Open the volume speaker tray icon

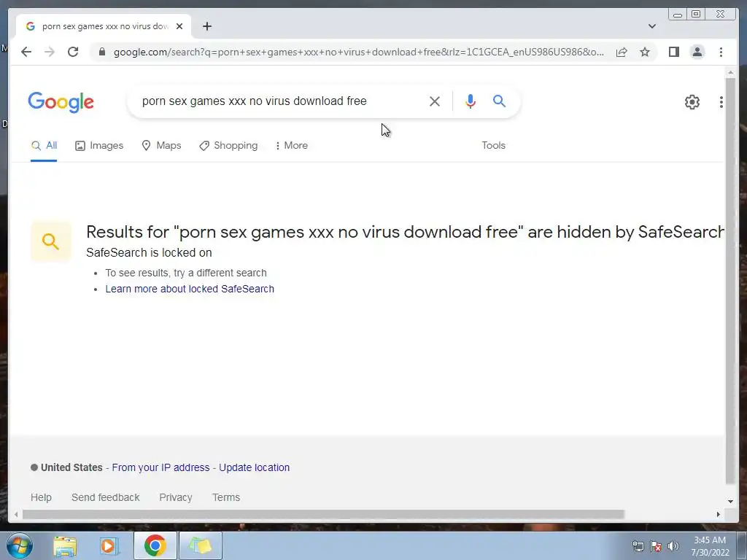point(673,545)
